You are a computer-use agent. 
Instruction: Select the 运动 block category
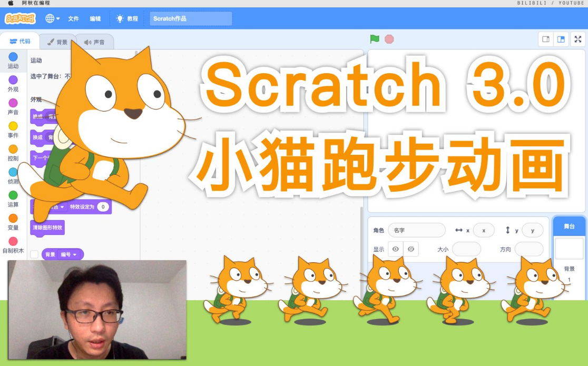coord(13,61)
